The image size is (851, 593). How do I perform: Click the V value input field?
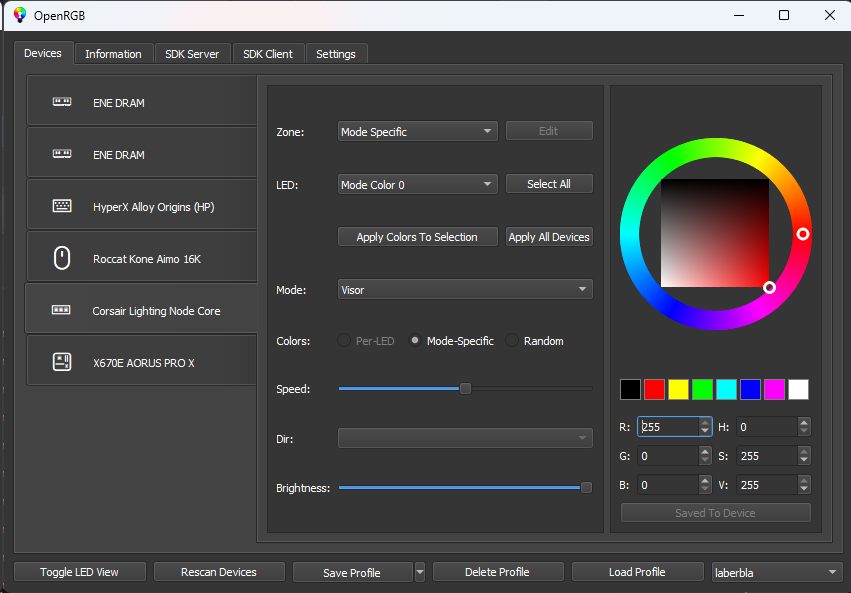[x=767, y=485]
